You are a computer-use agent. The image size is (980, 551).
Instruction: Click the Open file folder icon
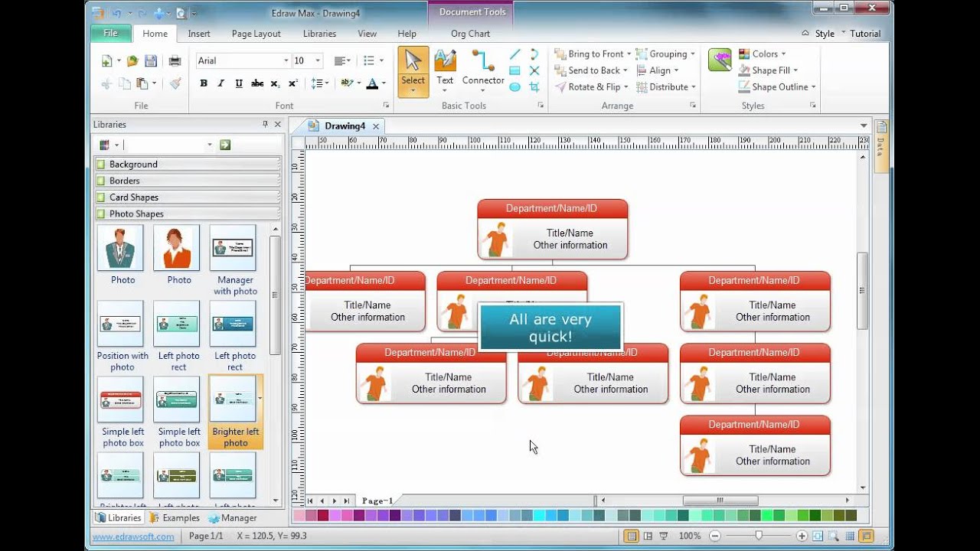tap(132, 61)
